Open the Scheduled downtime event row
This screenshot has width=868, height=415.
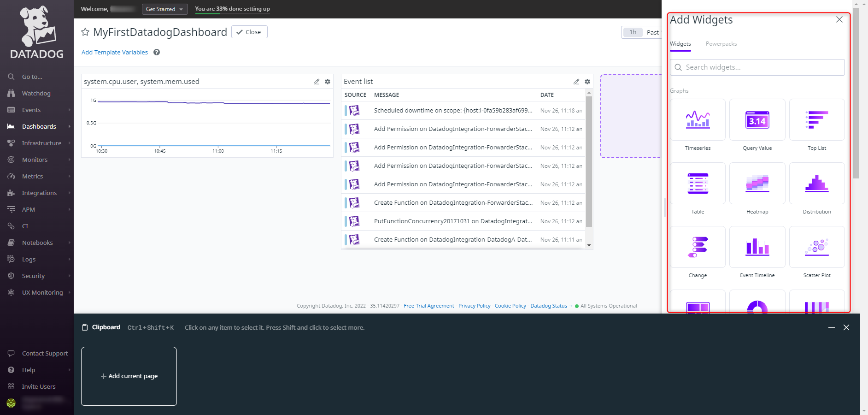463,111
